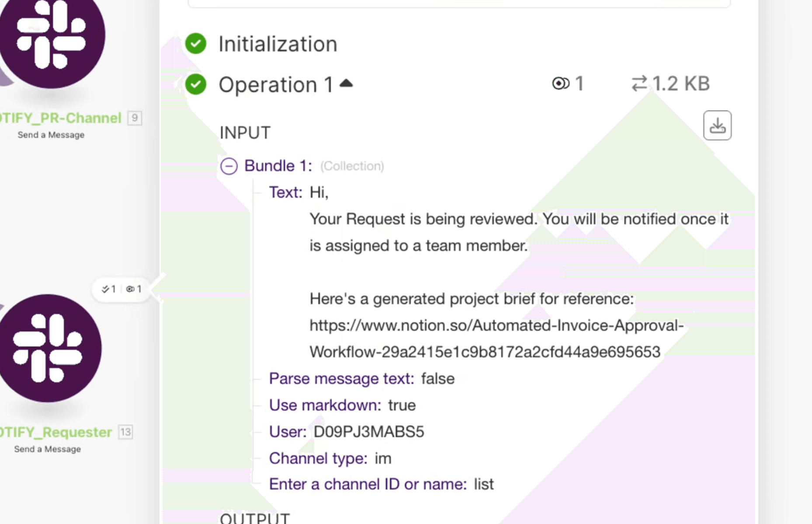The image size is (812, 524).
Task: Click the NOTIFY_Requester Slack module icon
Action: (x=49, y=348)
